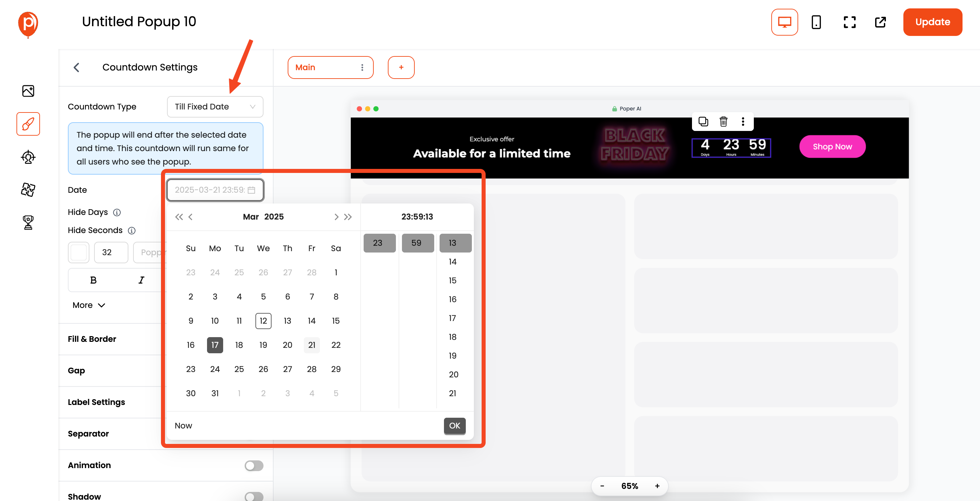Go back from Countdown Settings
This screenshot has height=501, width=980.
click(77, 67)
